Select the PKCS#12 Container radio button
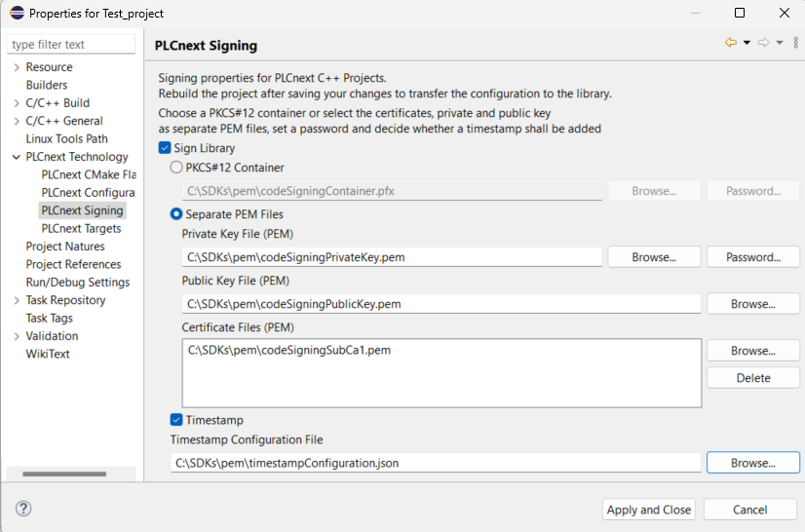 point(176,168)
